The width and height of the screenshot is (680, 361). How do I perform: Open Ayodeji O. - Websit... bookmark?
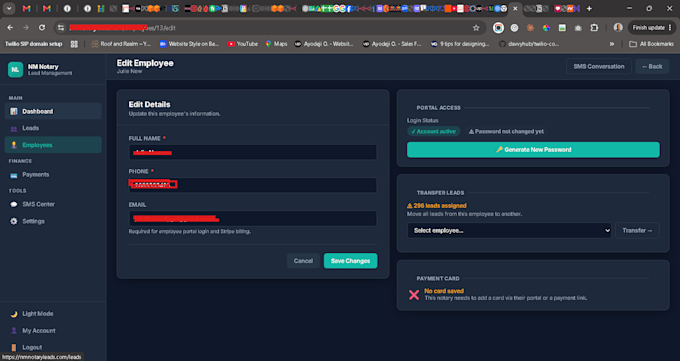[324, 44]
